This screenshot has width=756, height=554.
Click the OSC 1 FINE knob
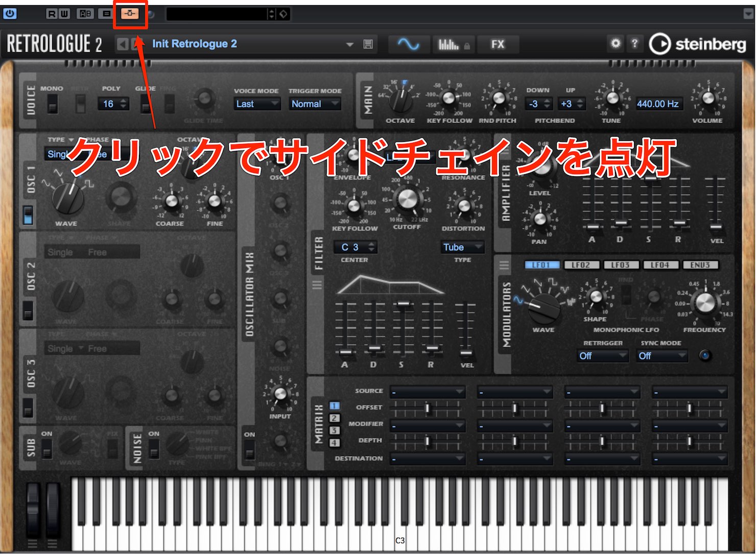[x=215, y=202]
